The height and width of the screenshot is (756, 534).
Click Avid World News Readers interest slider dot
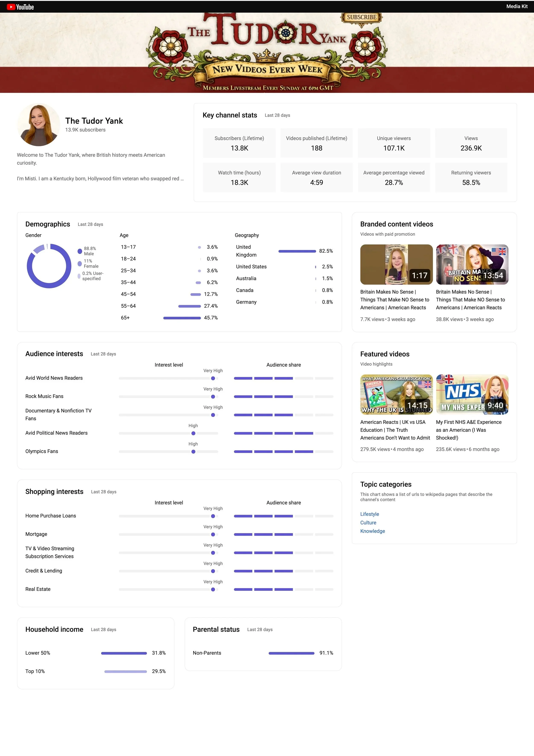[x=213, y=378]
